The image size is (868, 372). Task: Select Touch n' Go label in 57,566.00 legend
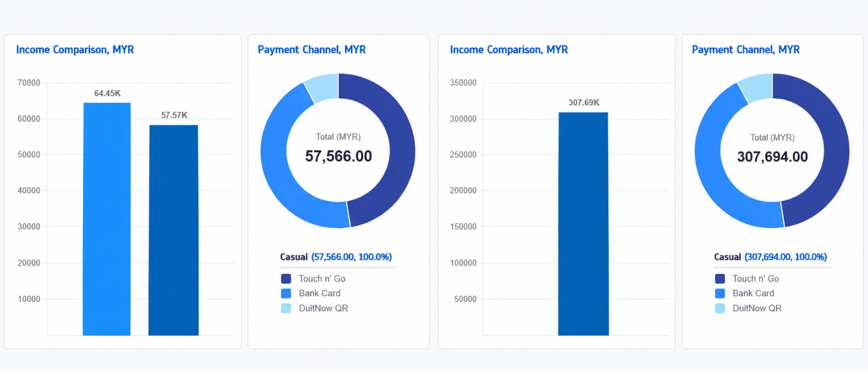click(x=322, y=279)
